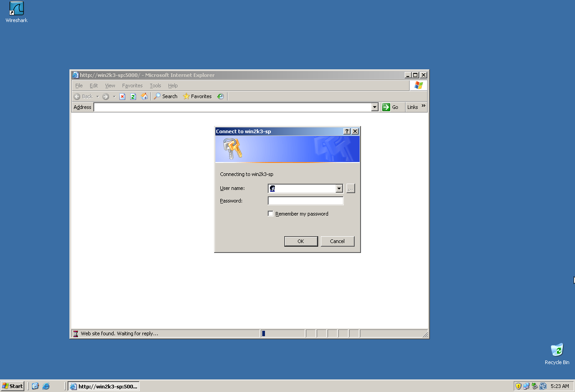The width and height of the screenshot is (575, 392).
Task: Open the User name dropdown list
Action: pos(339,188)
